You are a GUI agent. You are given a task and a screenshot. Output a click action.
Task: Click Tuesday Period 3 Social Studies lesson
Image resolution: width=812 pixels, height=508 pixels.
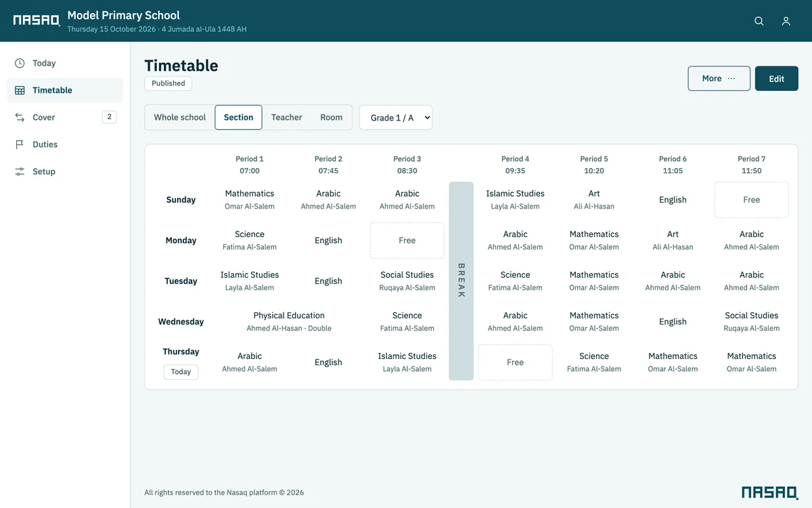coord(407,281)
